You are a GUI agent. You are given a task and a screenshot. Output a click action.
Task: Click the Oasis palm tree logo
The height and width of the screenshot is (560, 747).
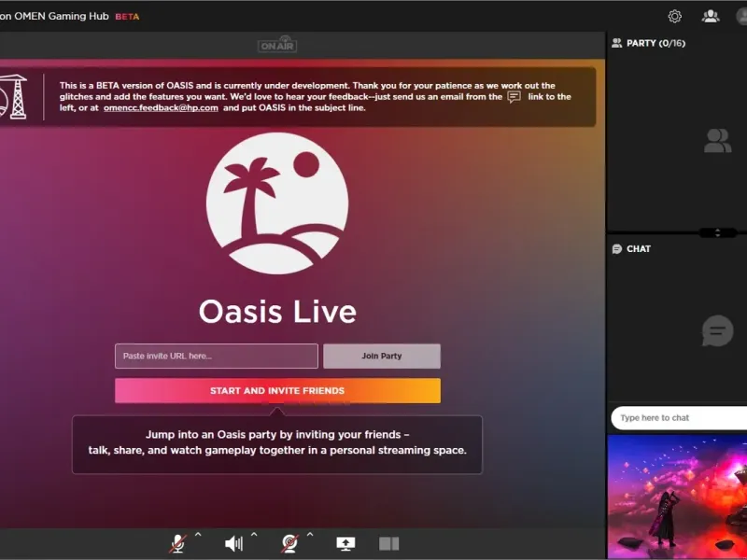(x=277, y=203)
